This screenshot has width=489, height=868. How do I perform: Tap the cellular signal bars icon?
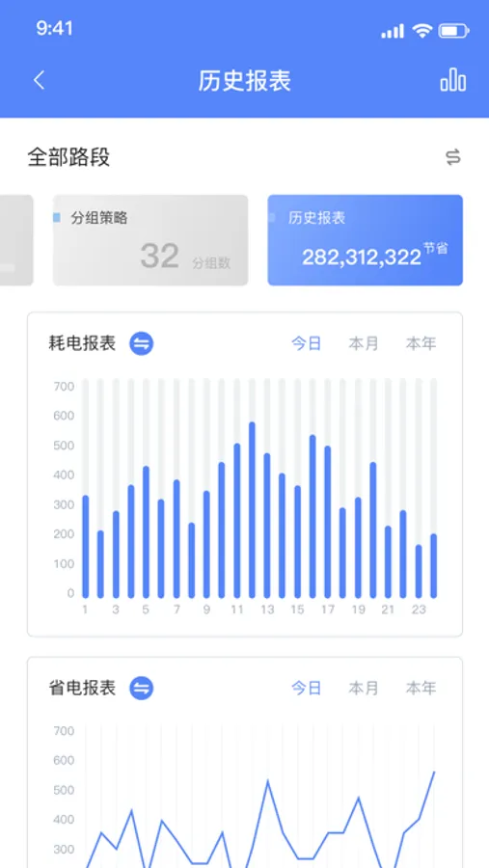(x=393, y=32)
